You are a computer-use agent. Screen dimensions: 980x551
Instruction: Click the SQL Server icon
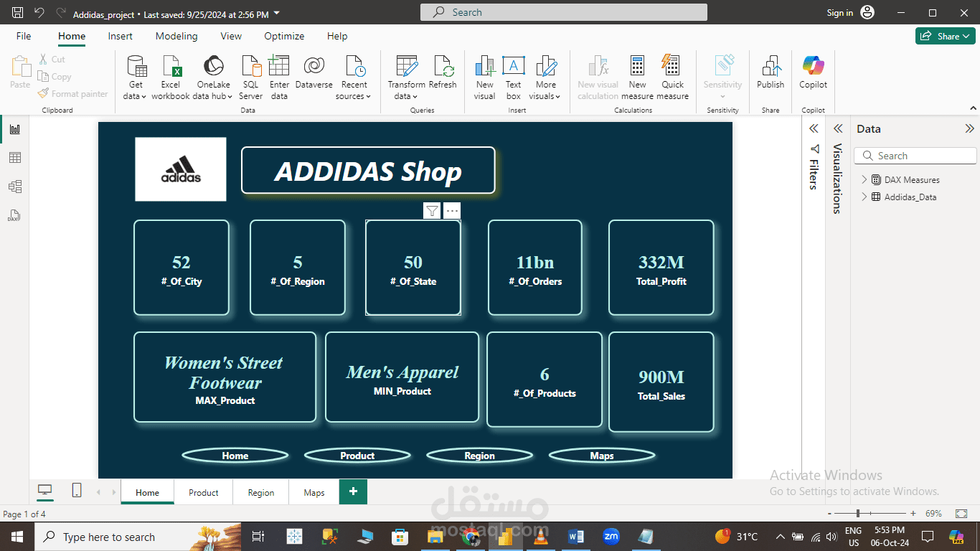tap(251, 66)
